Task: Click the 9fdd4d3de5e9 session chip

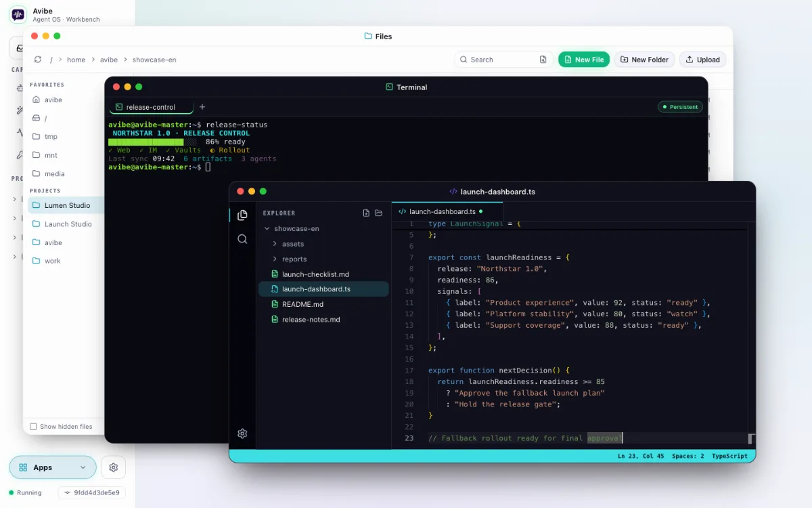Action: click(92, 492)
